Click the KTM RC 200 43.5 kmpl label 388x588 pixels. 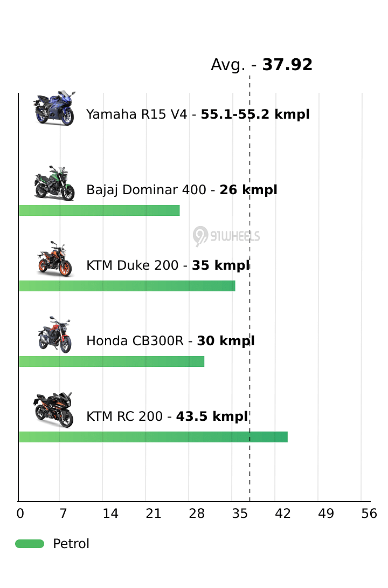click(x=167, y=416)
